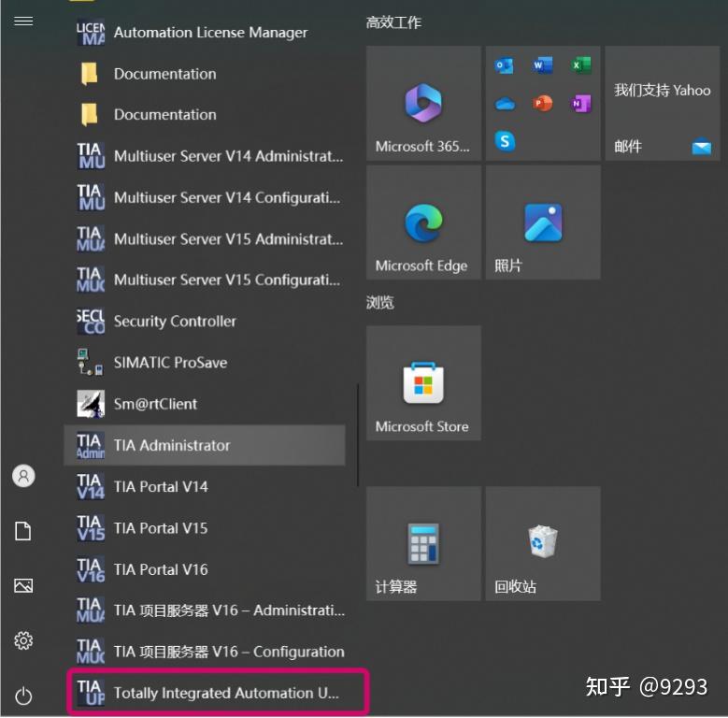Image resolution: width=728 pixels, height=718 pixels.
Task: Open the Microsoft Store tile
Action: [x=423, y=382]
